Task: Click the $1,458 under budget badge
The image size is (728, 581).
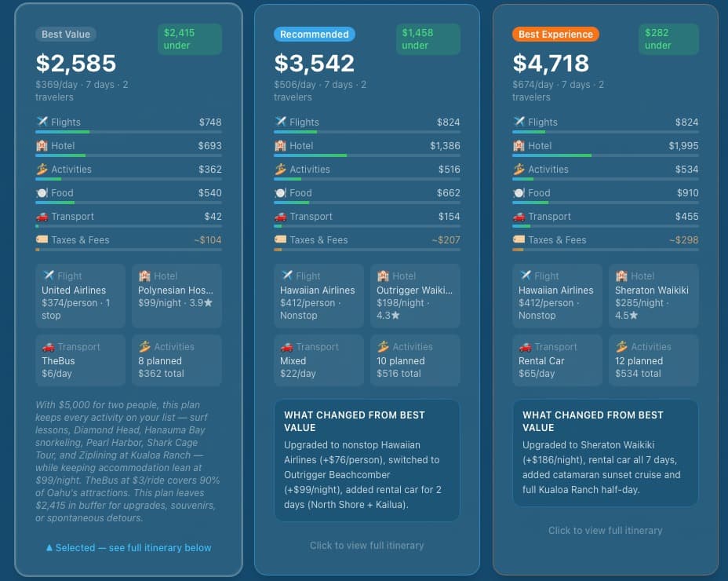Action: [x=430, y=39]
